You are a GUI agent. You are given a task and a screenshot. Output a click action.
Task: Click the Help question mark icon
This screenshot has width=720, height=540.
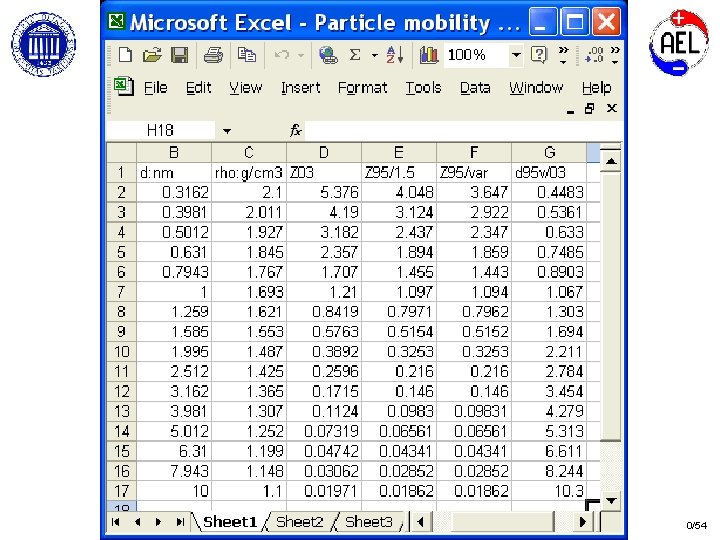coord(539,55)
